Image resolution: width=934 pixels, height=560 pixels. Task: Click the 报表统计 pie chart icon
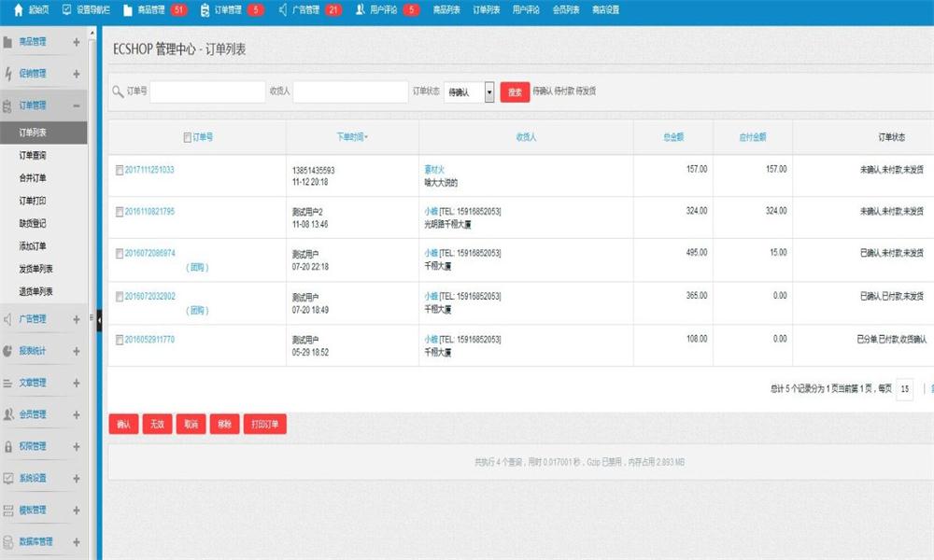point(8,351)
